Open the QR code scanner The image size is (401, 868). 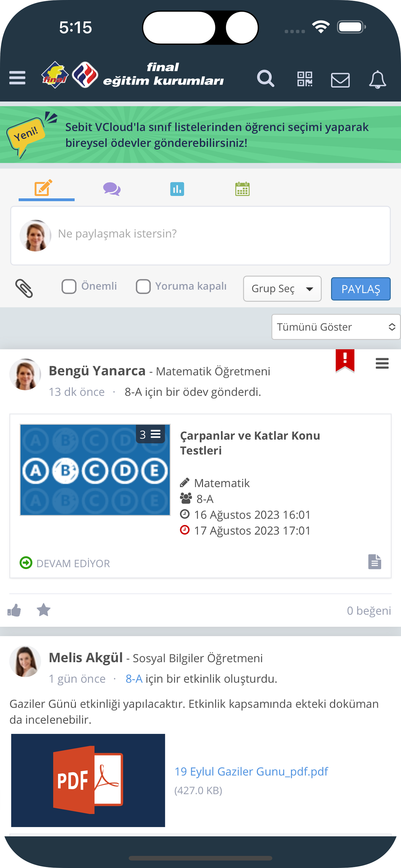pyautogui.click(x=305, y=79)
